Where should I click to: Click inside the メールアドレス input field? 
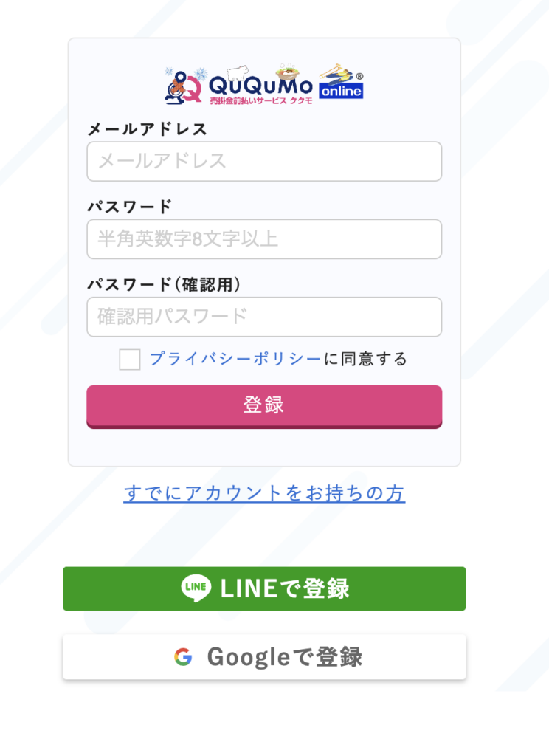(x=264, y=161)
